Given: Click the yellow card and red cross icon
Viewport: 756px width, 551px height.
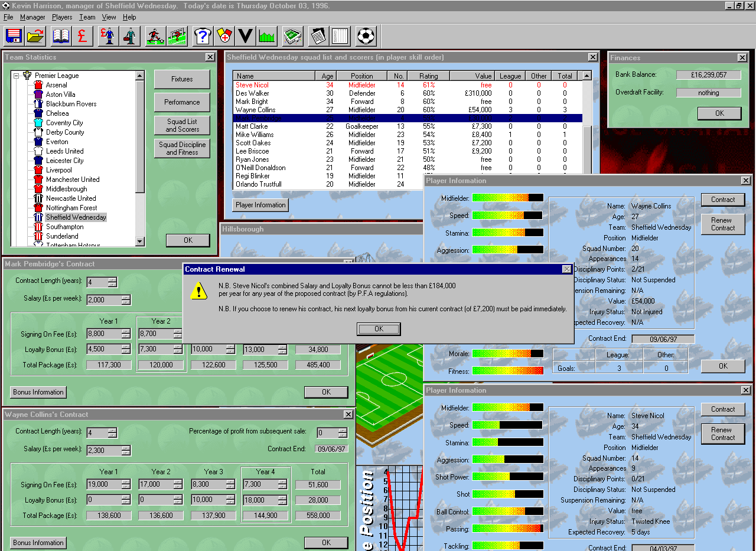Looking at the screenshot, I should pos(223,36).
